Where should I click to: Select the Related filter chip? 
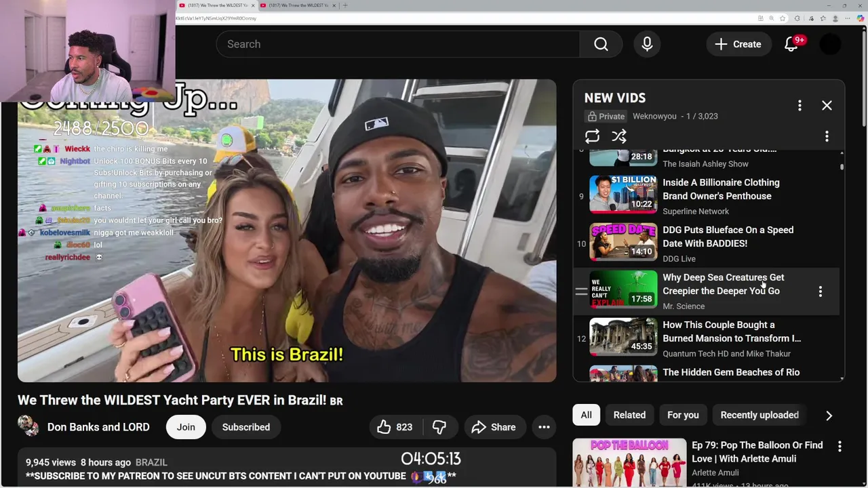629,415
